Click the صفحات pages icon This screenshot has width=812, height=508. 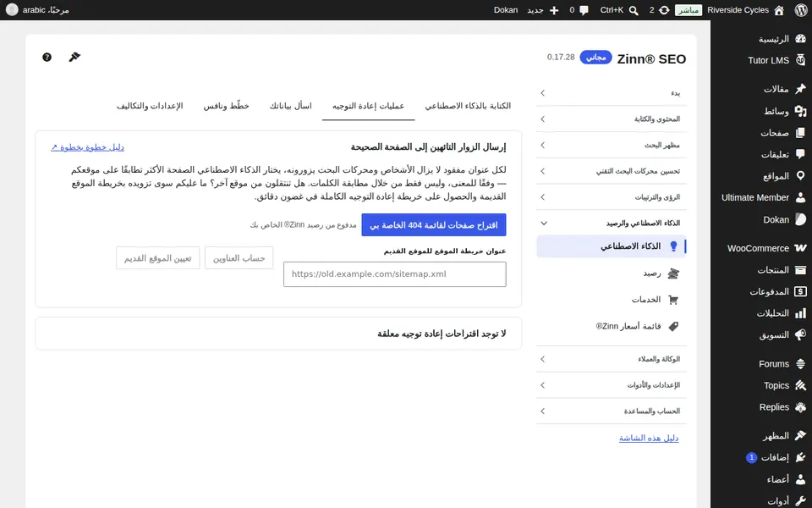point(801,132)
